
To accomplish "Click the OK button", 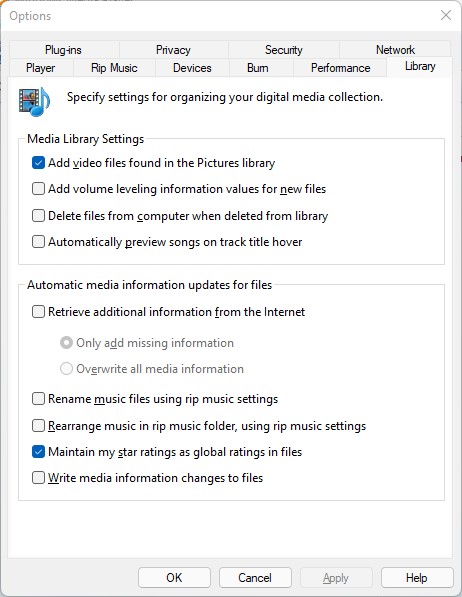I will (x=174, y=578).
